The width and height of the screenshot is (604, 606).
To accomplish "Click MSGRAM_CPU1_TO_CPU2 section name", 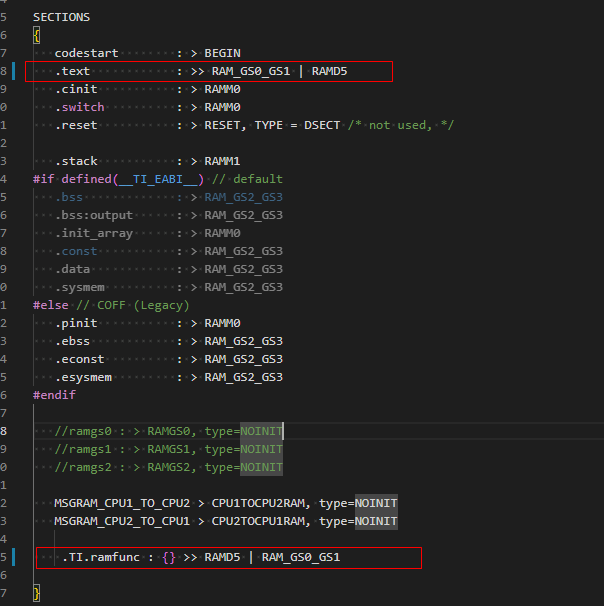I will (122, 503).
